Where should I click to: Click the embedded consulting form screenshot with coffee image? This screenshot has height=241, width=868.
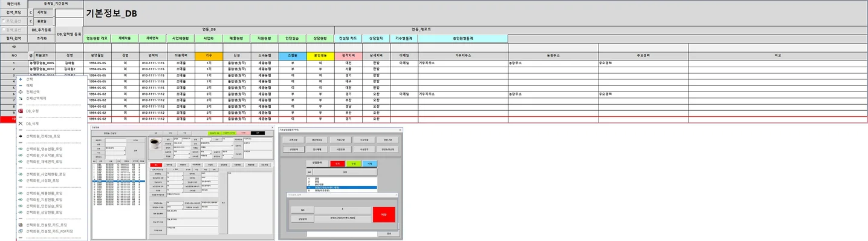(183, 183)
